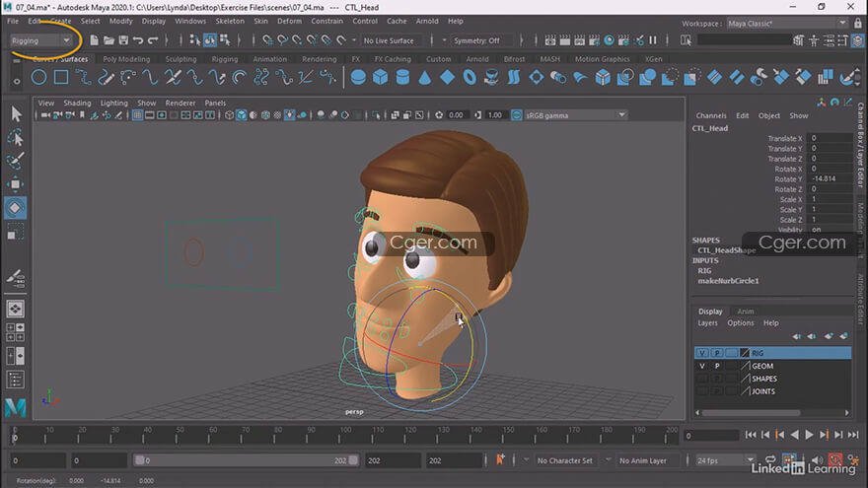
Task: Click the Open scene folder icon
Action: tap(108, 40)
